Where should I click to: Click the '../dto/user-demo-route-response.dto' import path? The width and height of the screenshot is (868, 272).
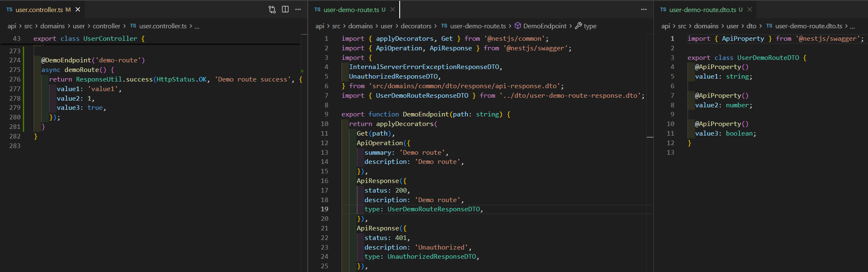pos(571,96)
